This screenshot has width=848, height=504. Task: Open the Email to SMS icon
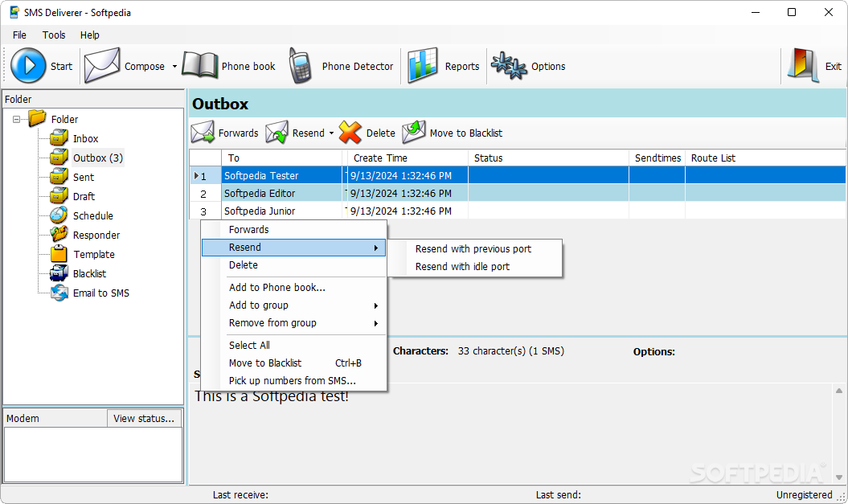pos(59,293)
